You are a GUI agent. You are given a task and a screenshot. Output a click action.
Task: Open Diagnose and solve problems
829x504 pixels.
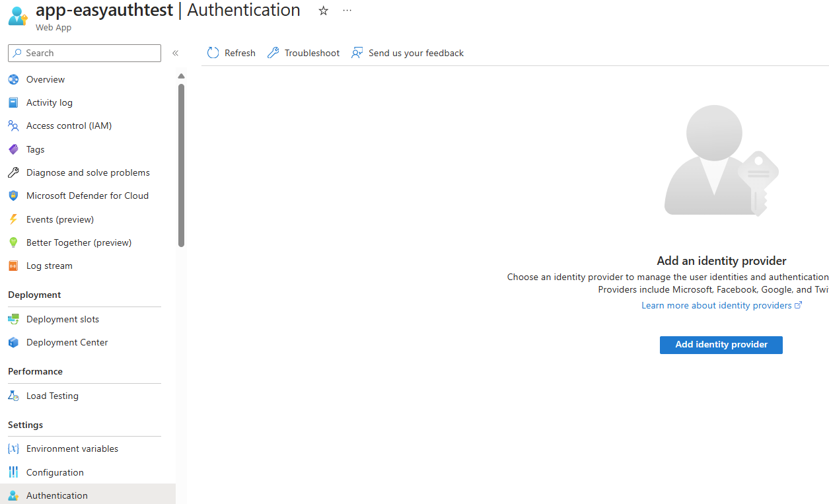pos(87,172)
